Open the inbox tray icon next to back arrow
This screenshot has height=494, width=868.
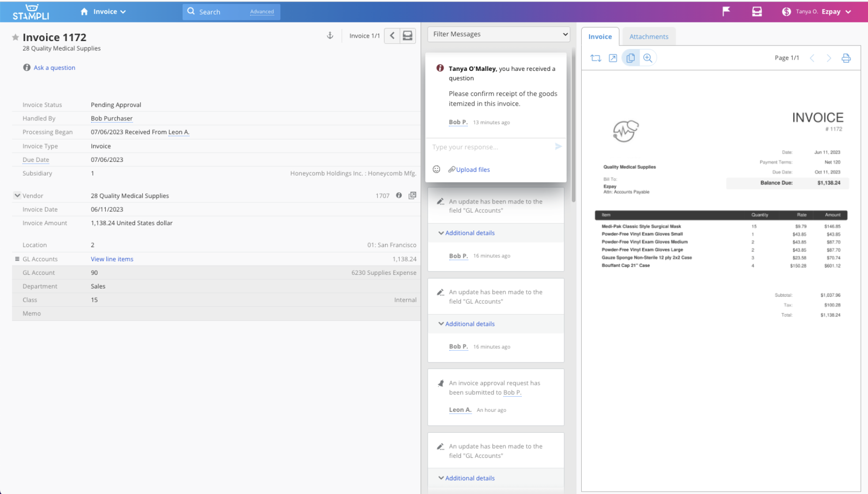click(x=408, y=36)
